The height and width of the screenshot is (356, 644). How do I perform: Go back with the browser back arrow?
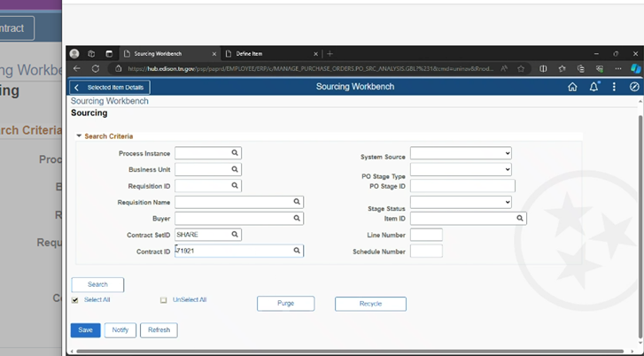point(77,68)
